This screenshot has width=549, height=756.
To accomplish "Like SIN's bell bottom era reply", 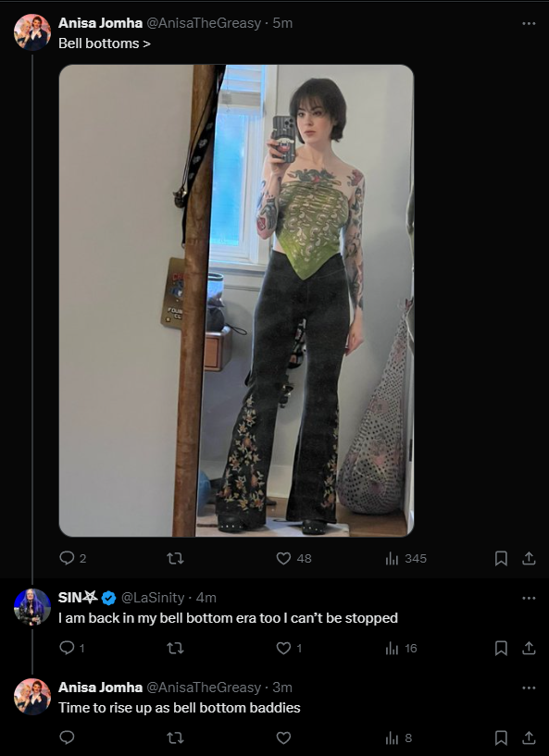I will 289,648.
